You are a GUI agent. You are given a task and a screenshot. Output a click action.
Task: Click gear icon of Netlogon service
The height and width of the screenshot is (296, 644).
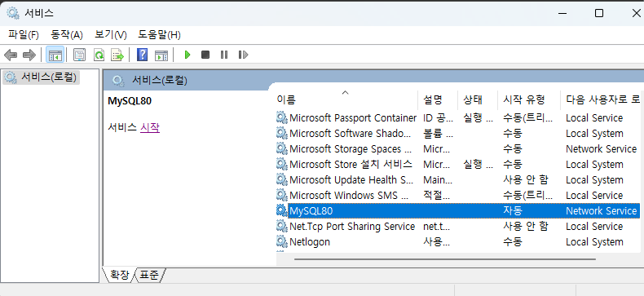click(282, 241)
